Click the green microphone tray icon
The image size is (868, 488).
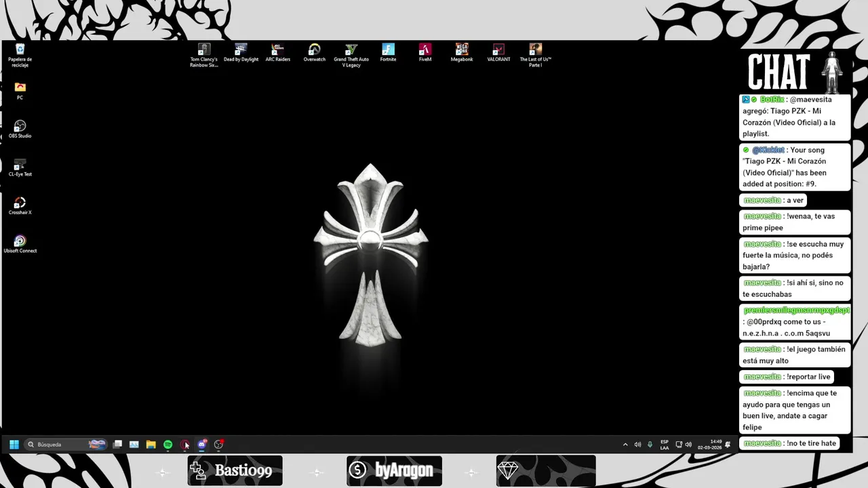coord(650,445)
